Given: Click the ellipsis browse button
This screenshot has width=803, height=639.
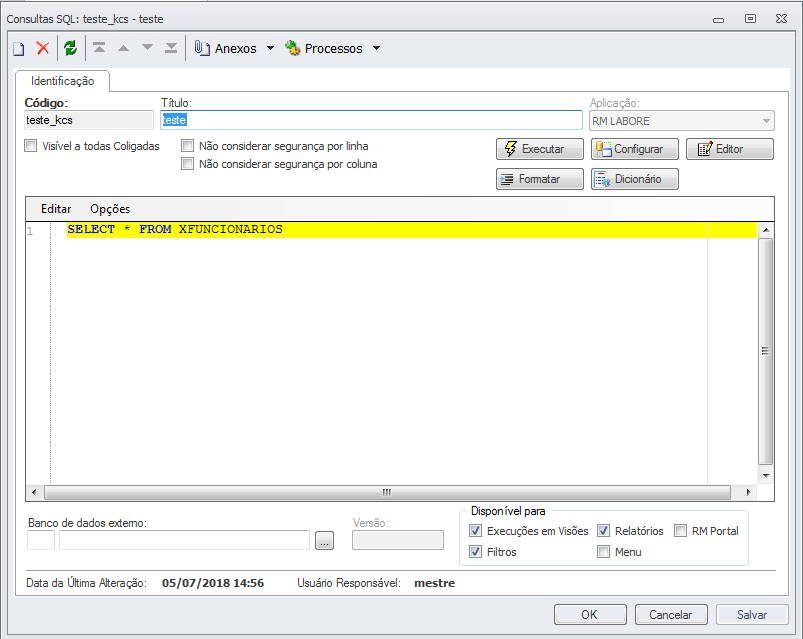Looking at the screenshot, I should coord(324,541).
